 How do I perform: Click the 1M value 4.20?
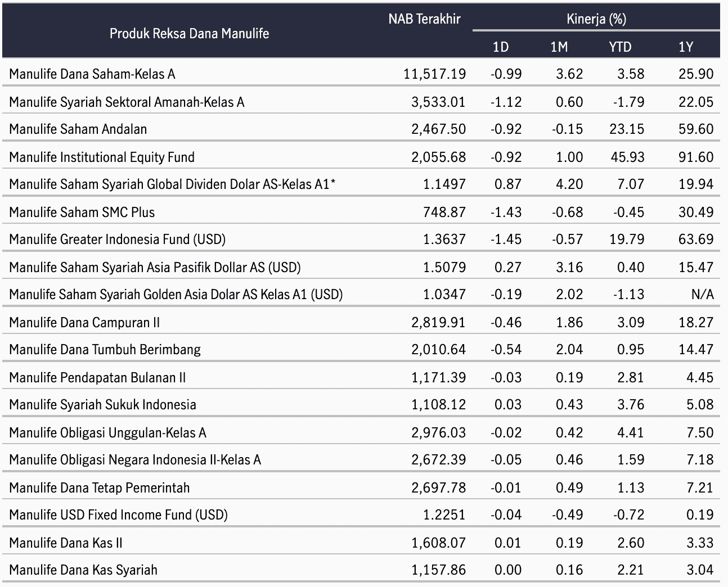569,184
